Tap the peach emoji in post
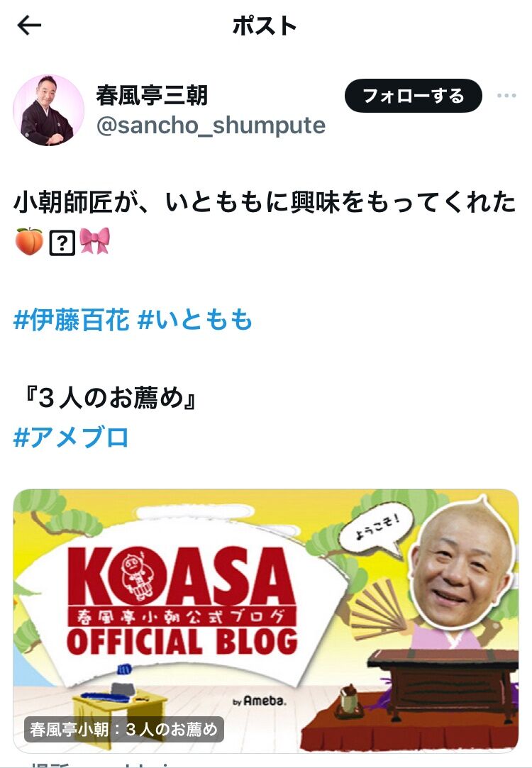This screenshot has width=532, height=768. click(x=29, y=242)
